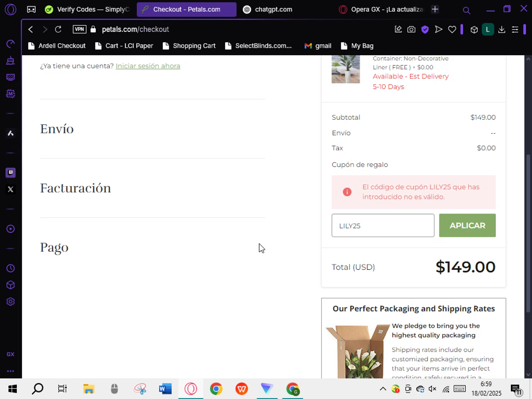532x399 pixels.
Task: Click the Facturación section heading
Action: [76, 188]
